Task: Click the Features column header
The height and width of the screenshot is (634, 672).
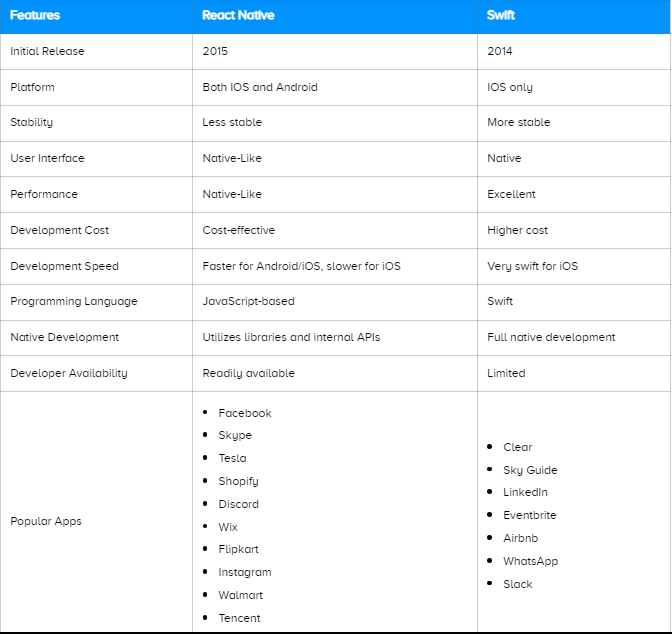Action: tap(35, 16)
